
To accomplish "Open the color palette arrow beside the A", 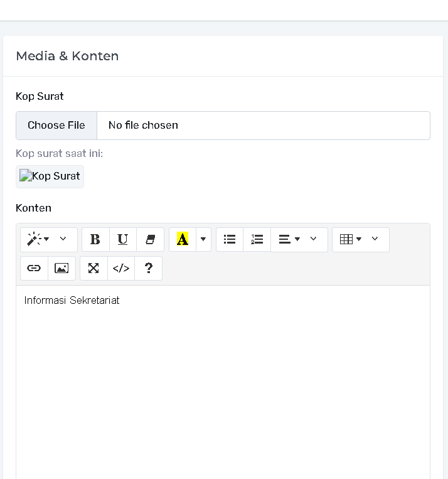I will click(x=203, y=240).
